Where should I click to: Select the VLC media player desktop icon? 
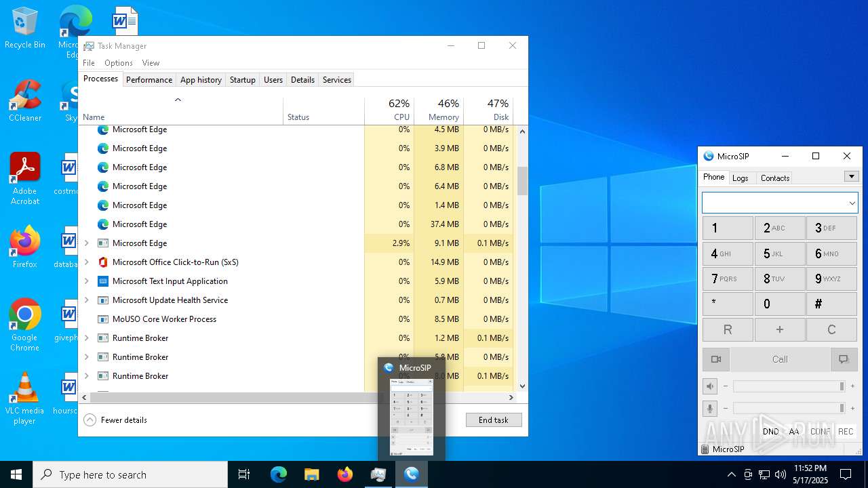25,399
